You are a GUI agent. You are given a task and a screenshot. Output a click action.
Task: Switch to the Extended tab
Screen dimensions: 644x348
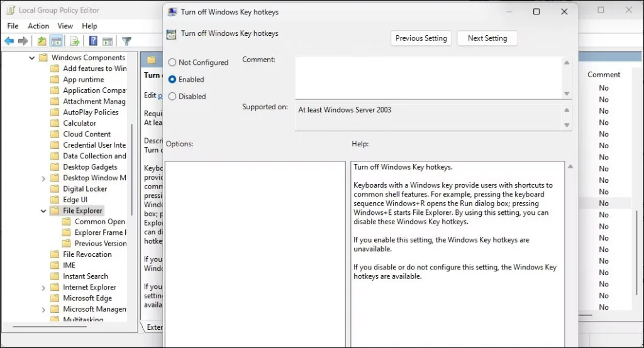point(153,327)
